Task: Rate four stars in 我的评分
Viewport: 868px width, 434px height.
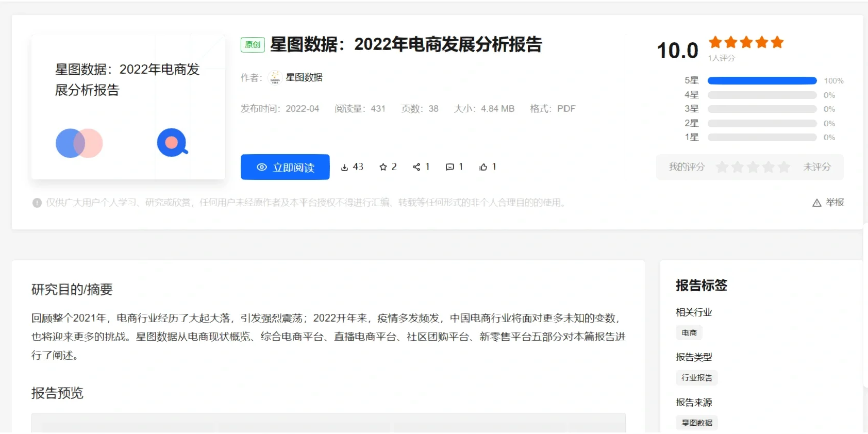Action: click(769, 167)
